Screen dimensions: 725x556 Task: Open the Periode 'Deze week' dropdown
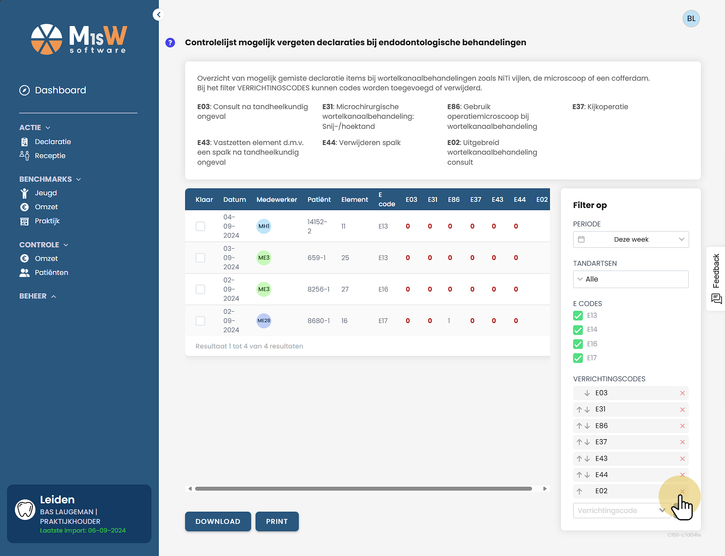[x=631, y=240]
